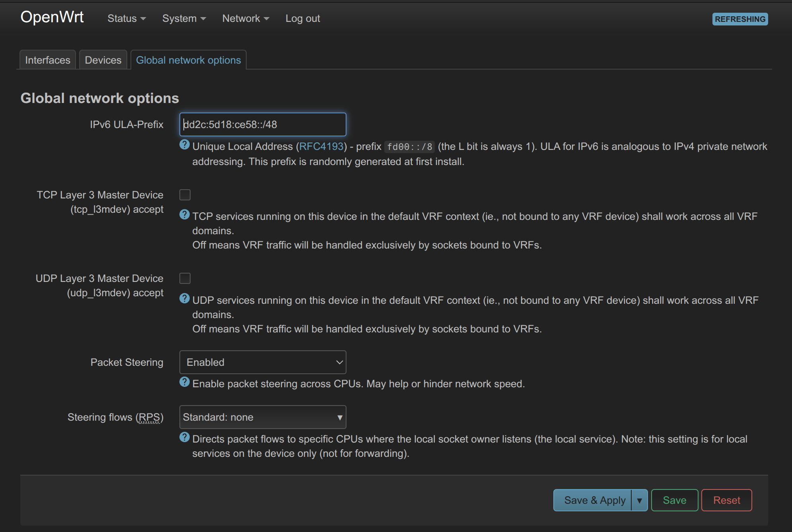This screenshot has height=532, width=792.
Task: Expand the Save & Apply arrow menu
Action: point(639,500)
